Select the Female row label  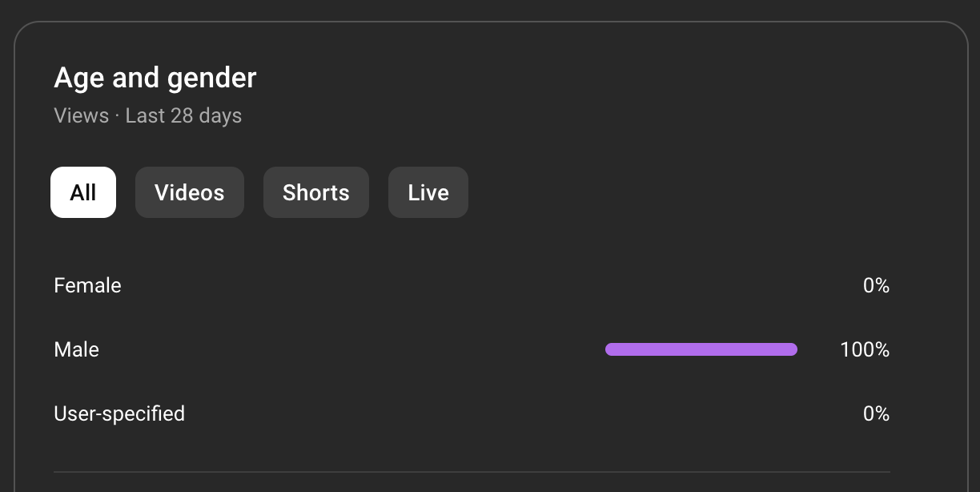(x=87, y=285)
